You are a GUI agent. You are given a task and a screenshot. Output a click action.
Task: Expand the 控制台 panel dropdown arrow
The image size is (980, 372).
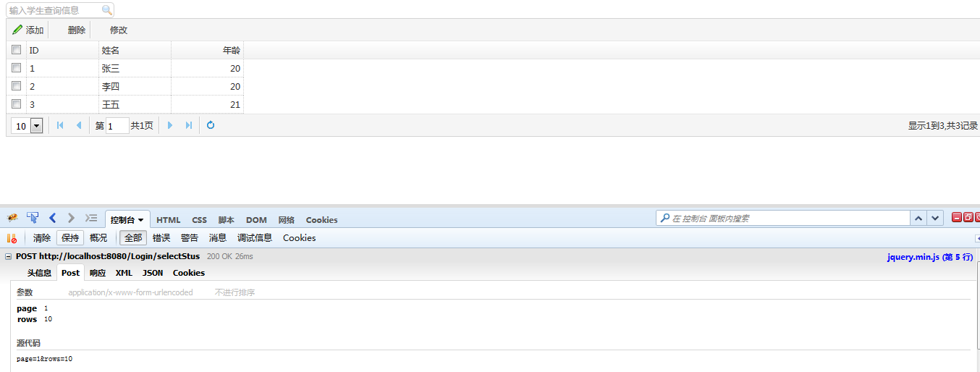141,220
